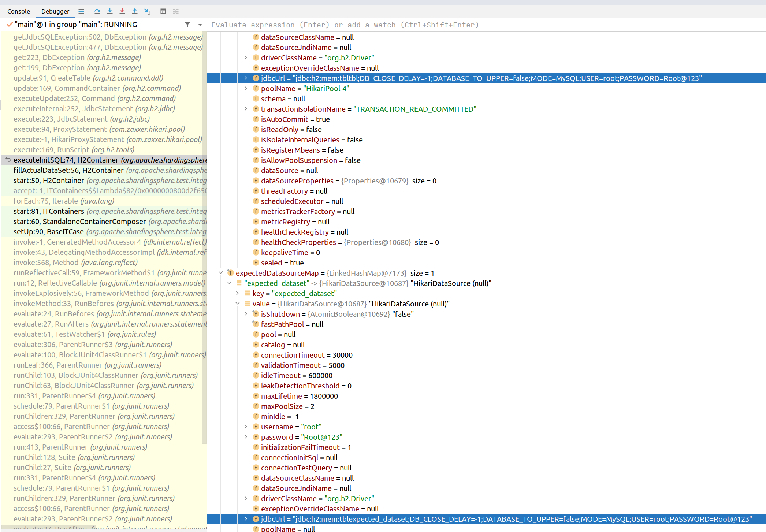Click the red Force Step Into icon
Image resolution: width=766 pixels, height=532 pixels.
point(122,11)
